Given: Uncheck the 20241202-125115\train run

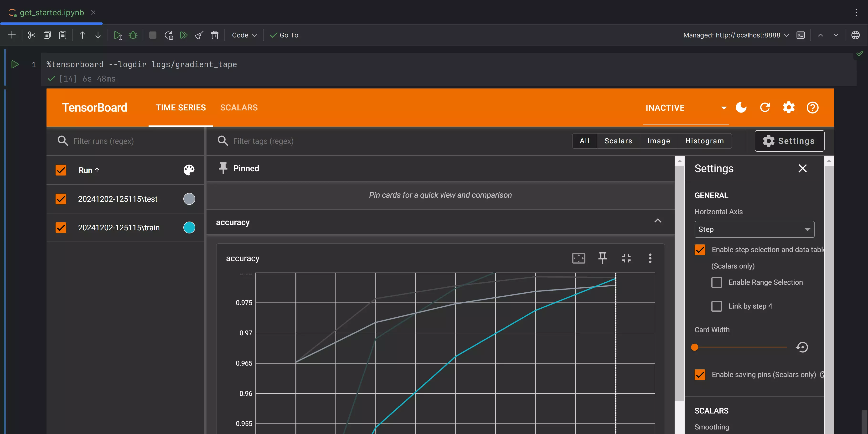Looking at the screenshot, I should (x=61, y=227).
